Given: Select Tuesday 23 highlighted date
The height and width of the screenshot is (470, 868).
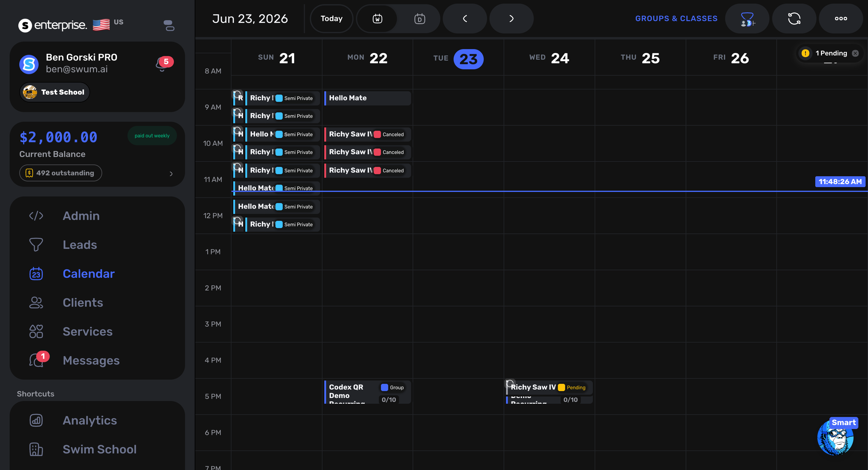Looking at the screenshot, I should click(468, 59).
